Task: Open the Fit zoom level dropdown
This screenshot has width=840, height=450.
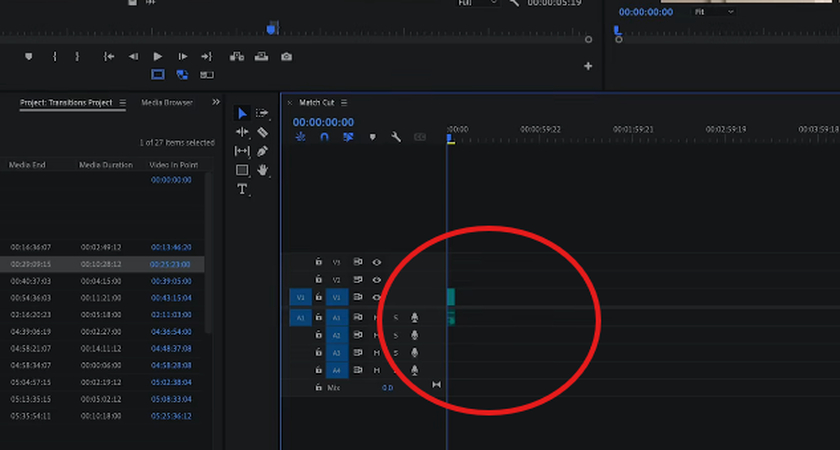Action: 714,12
